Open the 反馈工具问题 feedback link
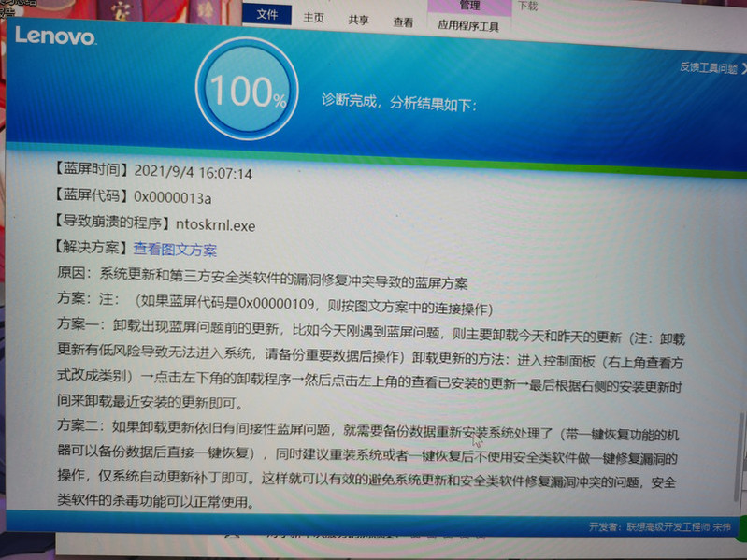Viewport: 747px width, 560px height. [x=708, y=68]
